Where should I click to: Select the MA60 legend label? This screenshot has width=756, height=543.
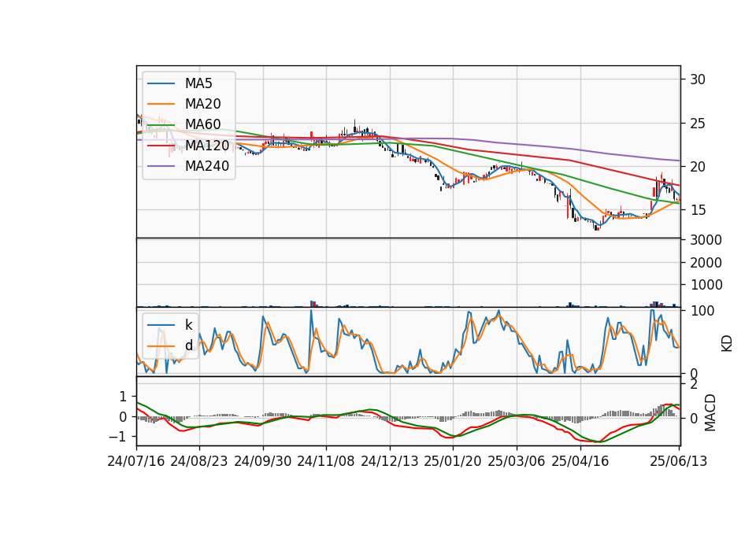(202, 124)
